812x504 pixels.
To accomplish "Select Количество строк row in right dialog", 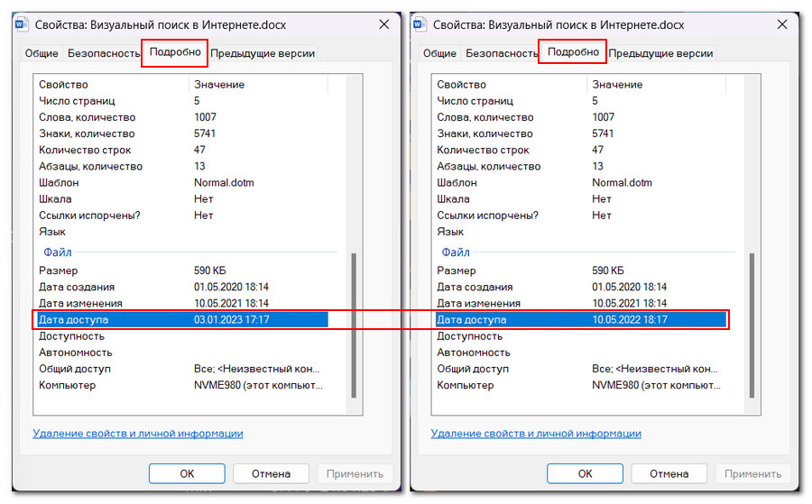I will (x=579, y=150).
